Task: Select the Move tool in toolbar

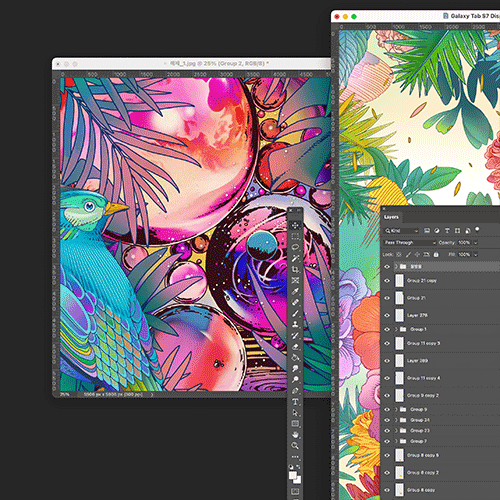Action: 295,226
